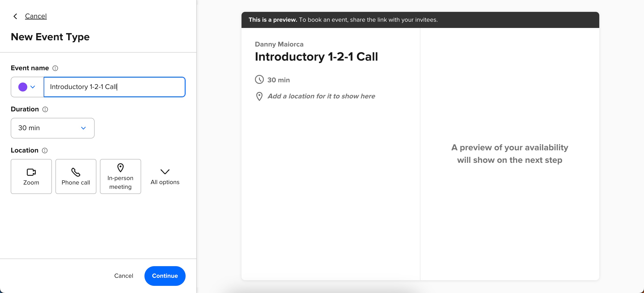Screen dimensions: 644x293
Task: Click the Introductory 1-2-1 Call preview title
Action: pyautogui.click(x=316, y=57)
